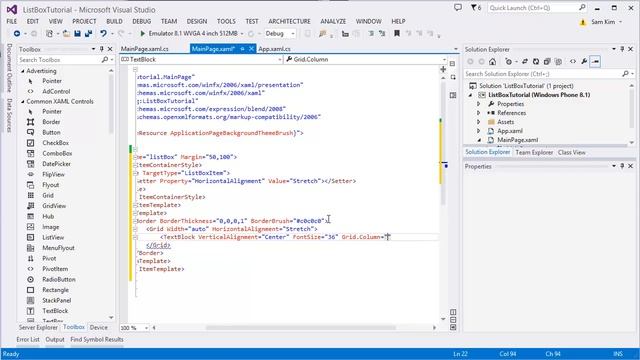Open the FILE menu
This screenshot has height=360, width=640.
[x=12, y=21]
